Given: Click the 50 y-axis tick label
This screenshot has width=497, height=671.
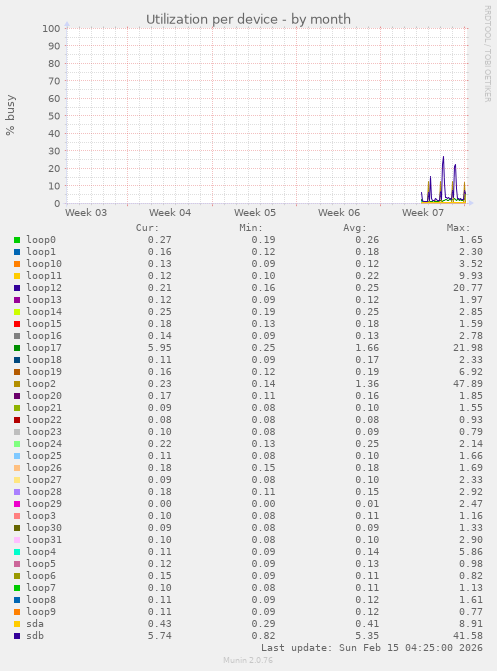Looking at the screenshot, I should pos(54,116).
